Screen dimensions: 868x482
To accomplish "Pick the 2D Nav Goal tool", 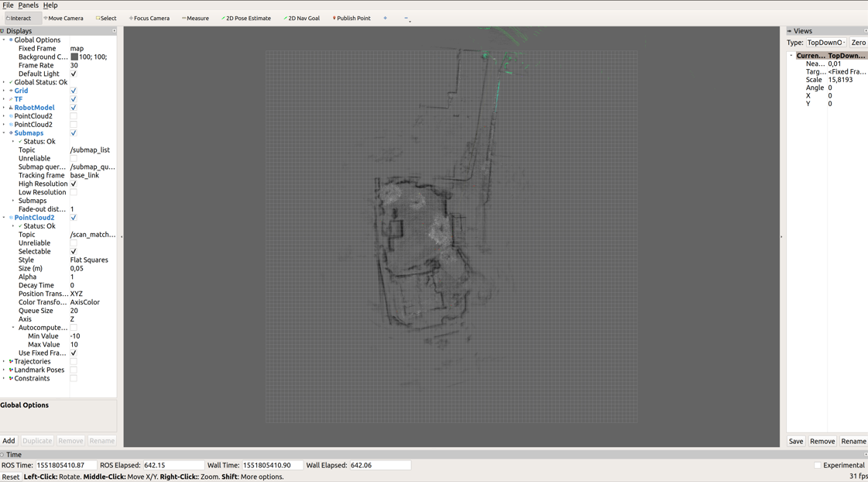I will (301, 18).
